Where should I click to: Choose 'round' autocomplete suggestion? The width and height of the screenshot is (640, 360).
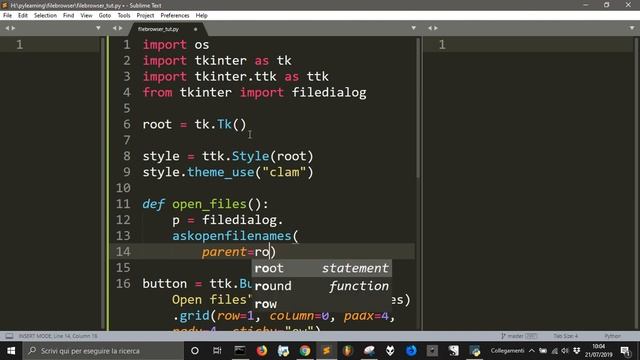pyautogui.click(x=322, y=286)
